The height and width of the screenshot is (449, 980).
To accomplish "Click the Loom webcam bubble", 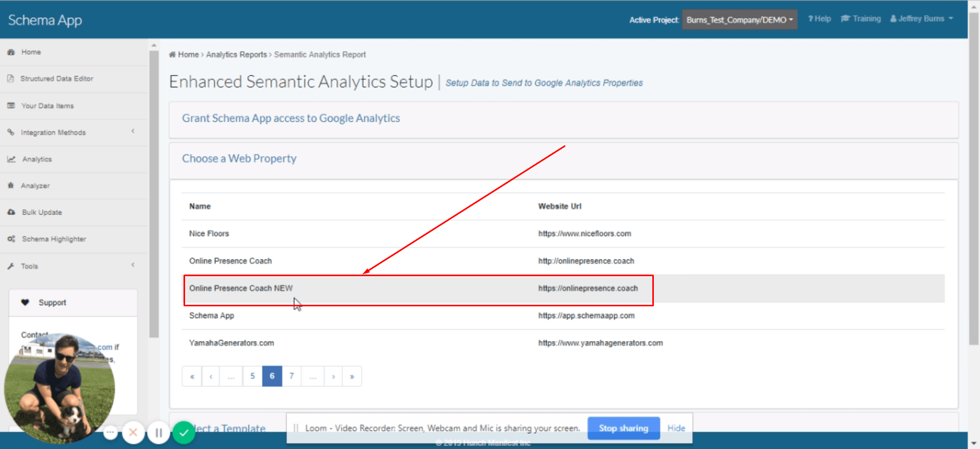I will pyautogui.click(x=59, y=389).
